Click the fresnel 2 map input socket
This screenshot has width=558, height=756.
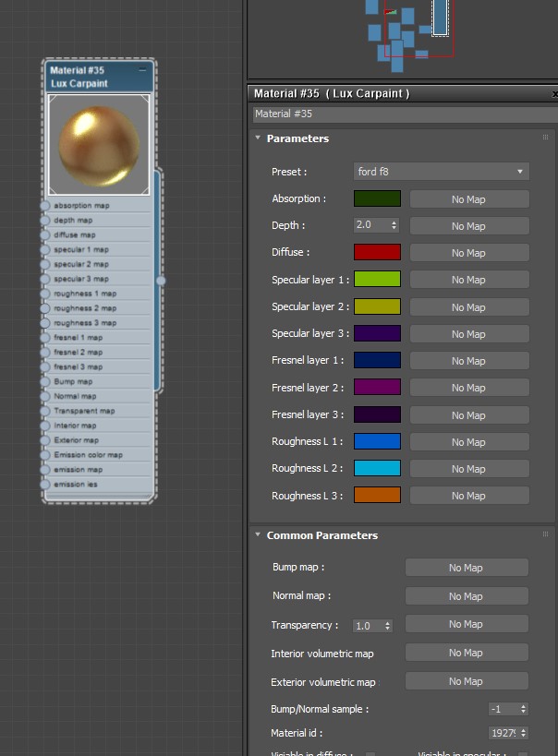44,353
